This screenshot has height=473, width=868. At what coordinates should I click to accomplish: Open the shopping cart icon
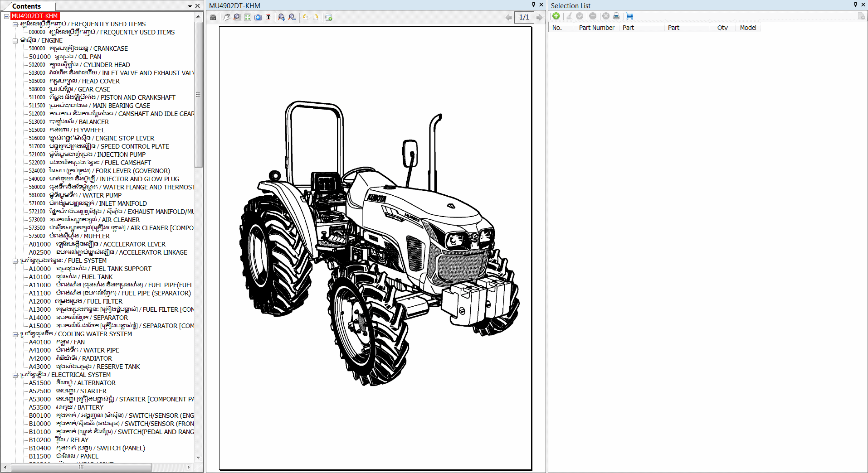point(629,16)
